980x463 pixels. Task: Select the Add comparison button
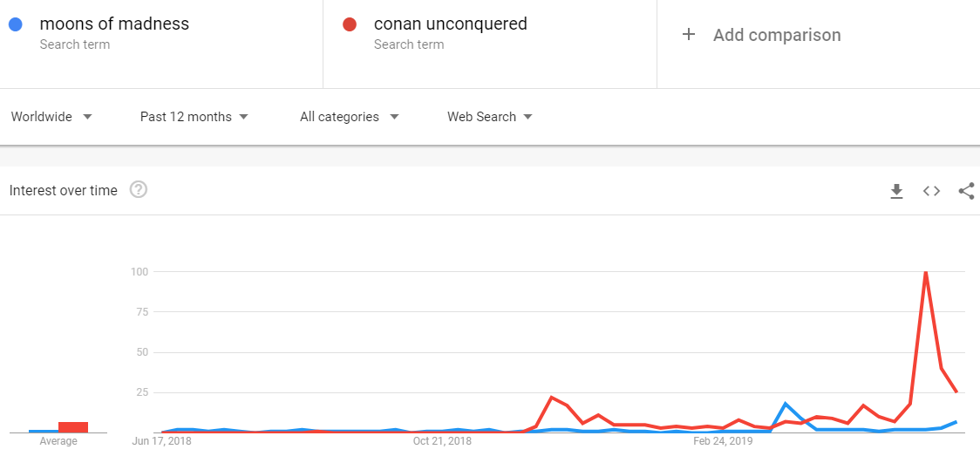tap(761, 35)
